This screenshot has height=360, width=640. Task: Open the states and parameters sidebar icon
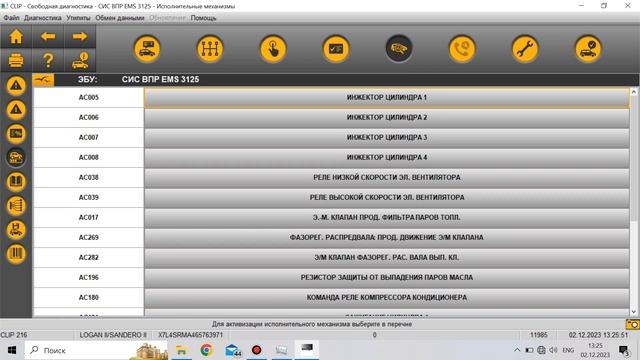click(x=16, y=133)
